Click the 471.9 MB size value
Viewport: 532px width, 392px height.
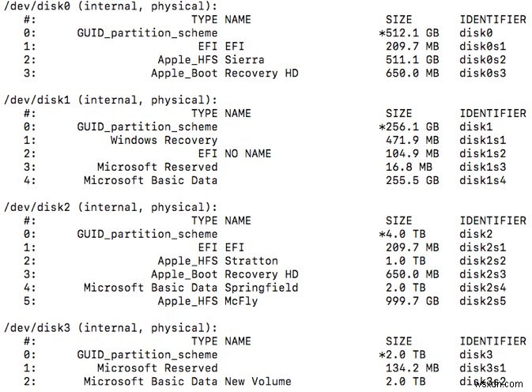(x=412, y=139)
